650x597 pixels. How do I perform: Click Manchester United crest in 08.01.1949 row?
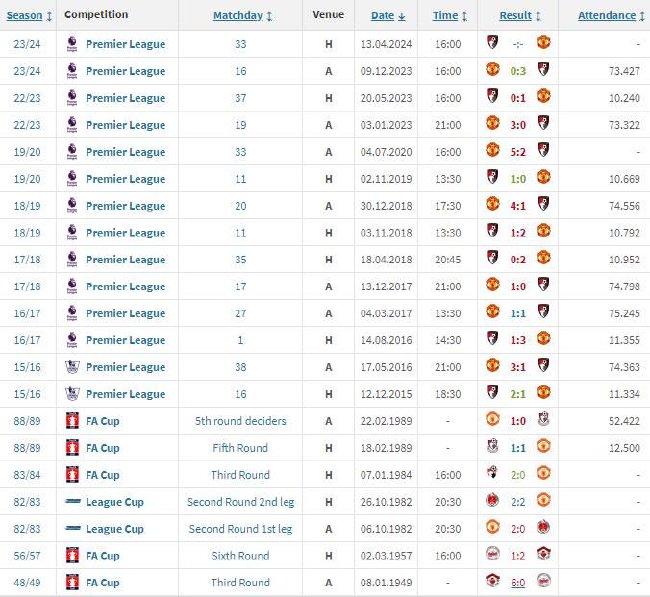tap(492, 580)
